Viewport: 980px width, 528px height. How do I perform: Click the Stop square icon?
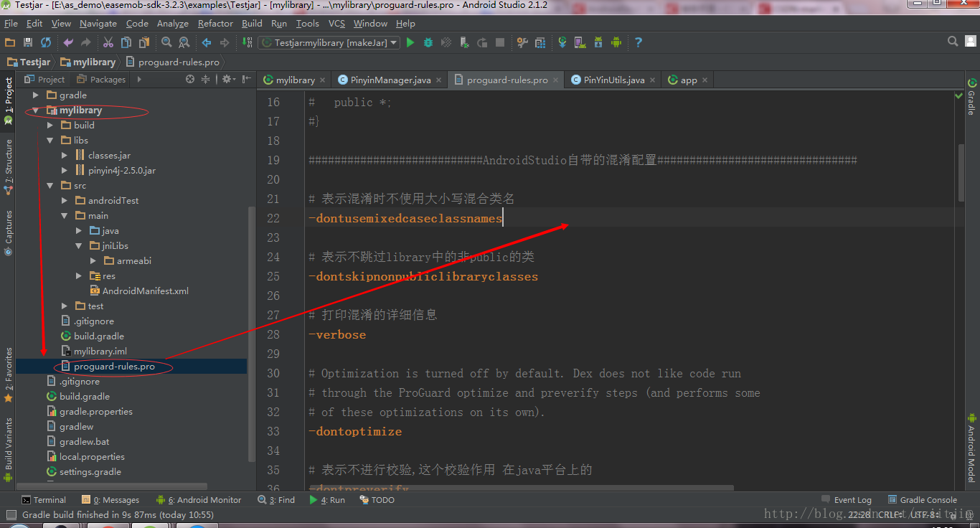500,42
